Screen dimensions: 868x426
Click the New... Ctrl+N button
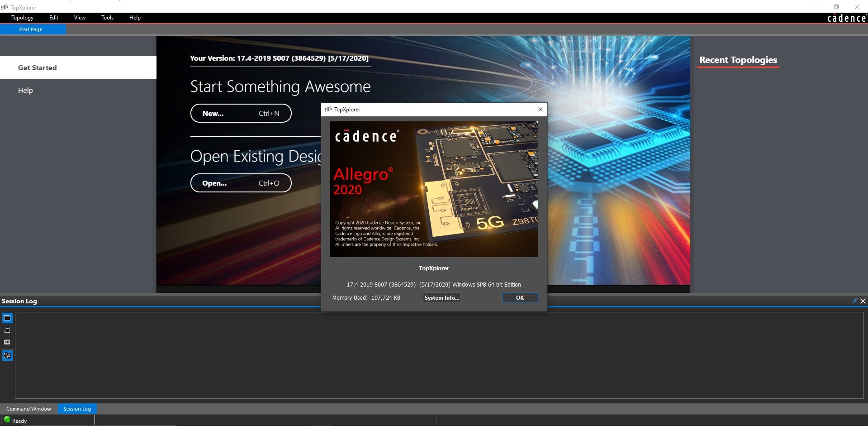click(241, 113)
